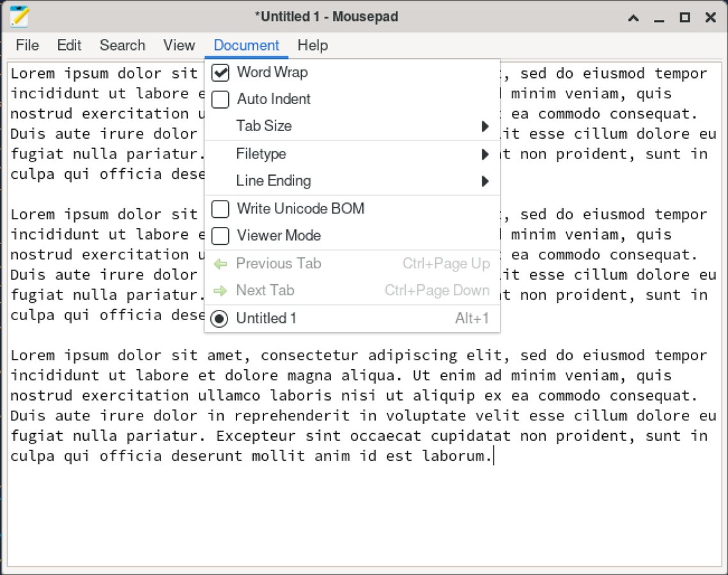This screenshot has width=728, height=575.
Task: Click the word 'consectetur' in third paragraph
Action: point(309,355)
